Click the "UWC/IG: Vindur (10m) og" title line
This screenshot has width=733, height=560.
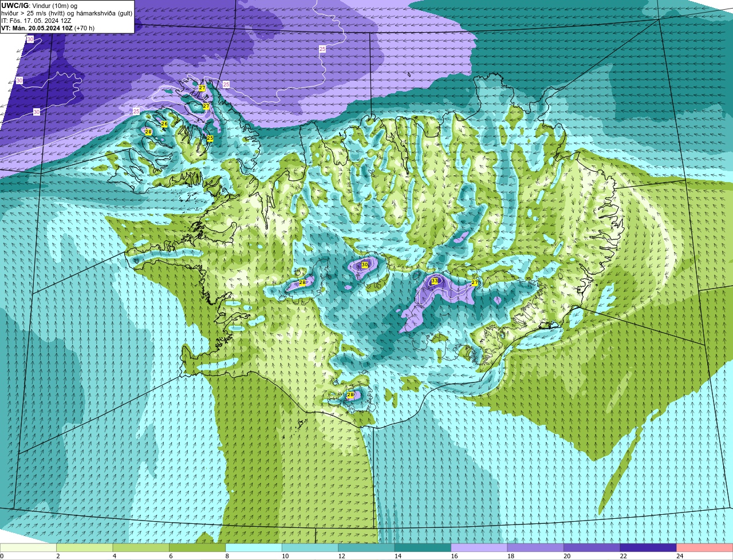click(39, 6)
